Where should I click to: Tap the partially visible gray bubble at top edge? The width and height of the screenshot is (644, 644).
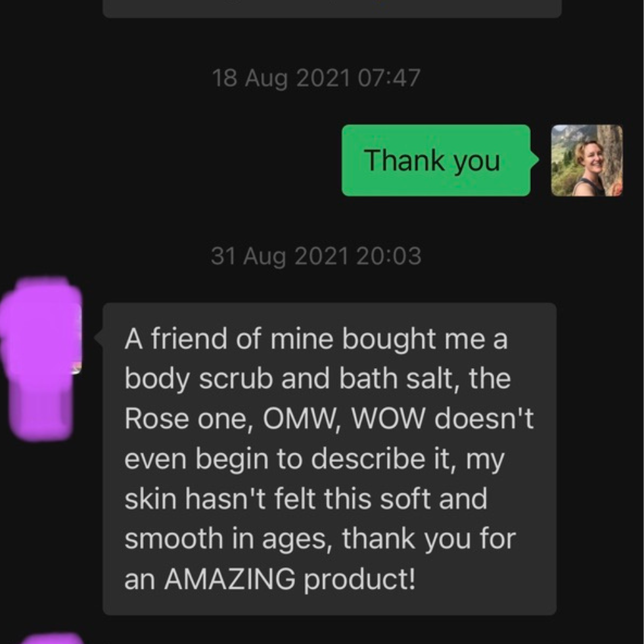[x=332, y=8]
